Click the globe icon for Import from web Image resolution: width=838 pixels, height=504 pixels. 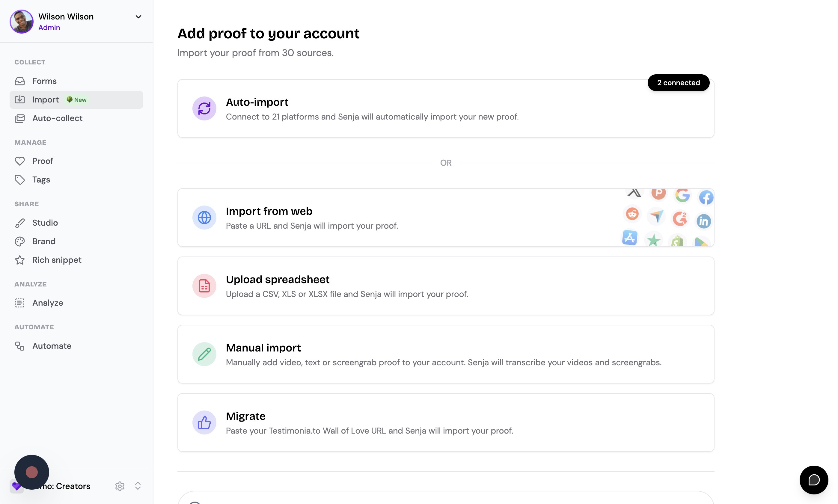tap(204, 218)
